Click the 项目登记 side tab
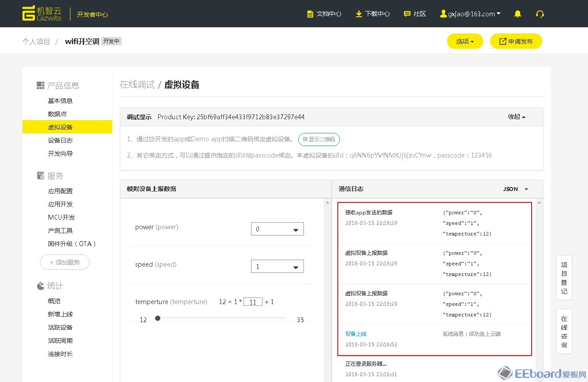The width and height of the screenshot is (588, 382). tap(564, 278)
